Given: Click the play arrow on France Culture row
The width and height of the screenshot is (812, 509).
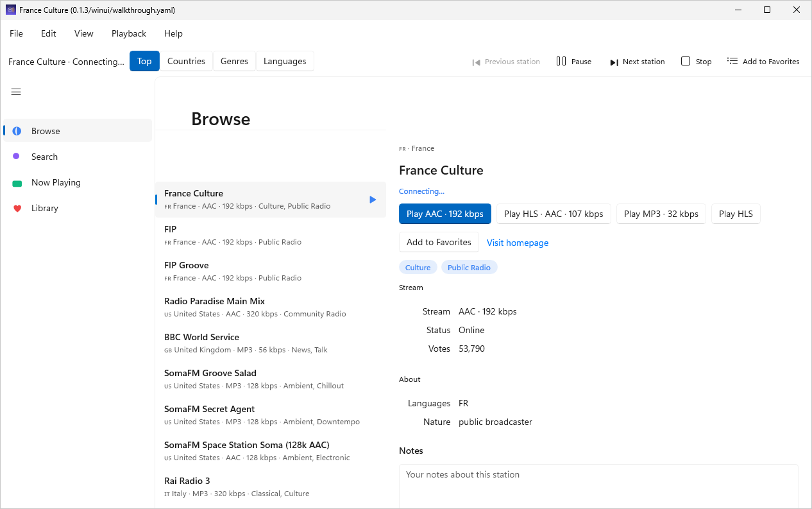Looking at the screenshot, I should [x=373, y=200].
